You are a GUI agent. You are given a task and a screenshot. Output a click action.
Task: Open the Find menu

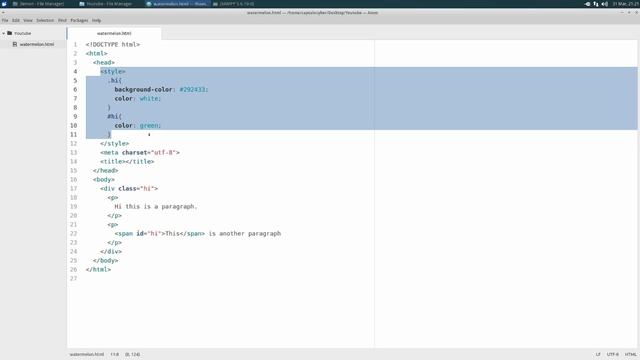pyautogui.click(x=62, y=20)
